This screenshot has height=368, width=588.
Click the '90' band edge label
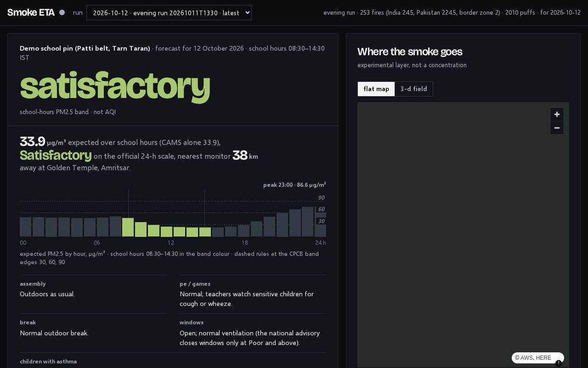pyautogui.click(x=322, y=198)
